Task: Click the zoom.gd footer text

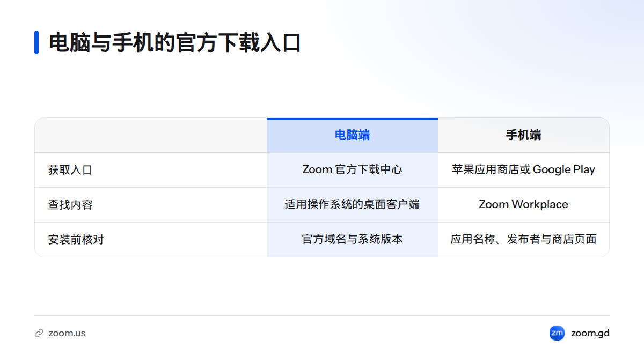Action: tap(590, 333)
